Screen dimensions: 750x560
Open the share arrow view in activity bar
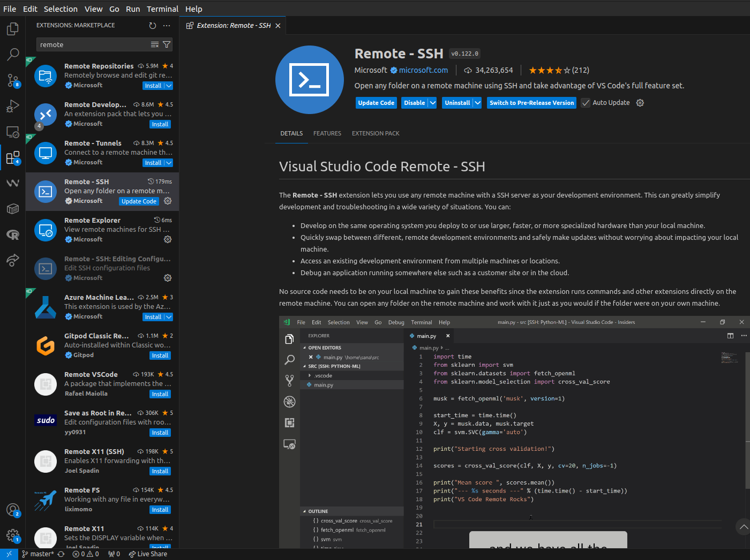coord(13,260)
